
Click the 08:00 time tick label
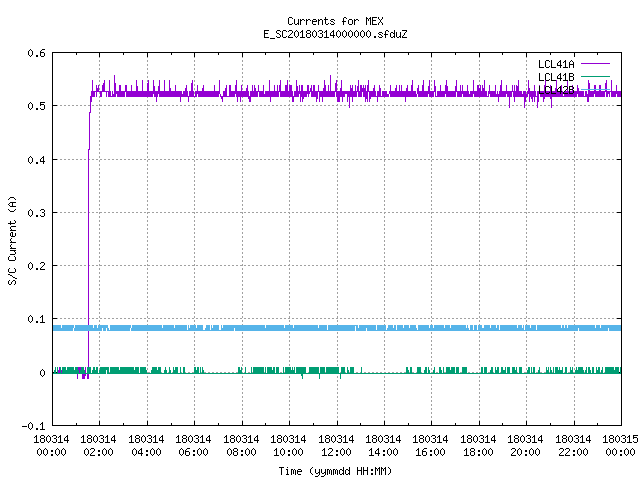tap(241, 452)
